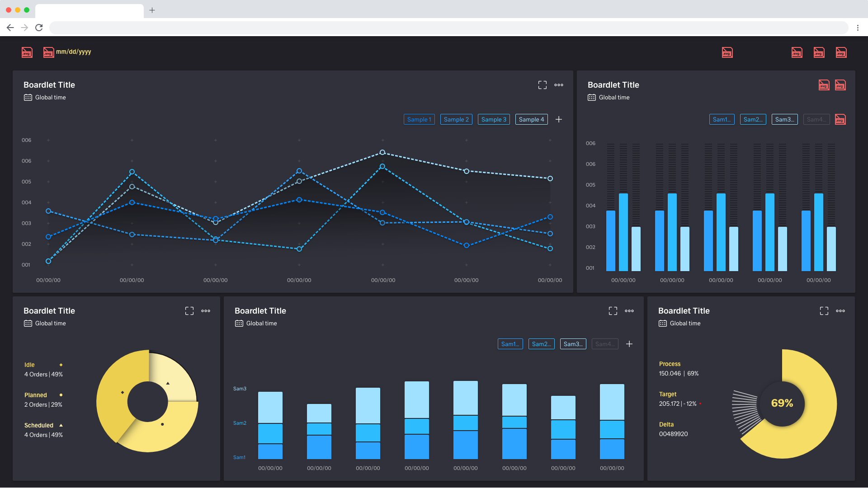Viewport: 868px width, 488px height.
Task: Add sample in stacked bar boardlet
Action: pos(629,344)
